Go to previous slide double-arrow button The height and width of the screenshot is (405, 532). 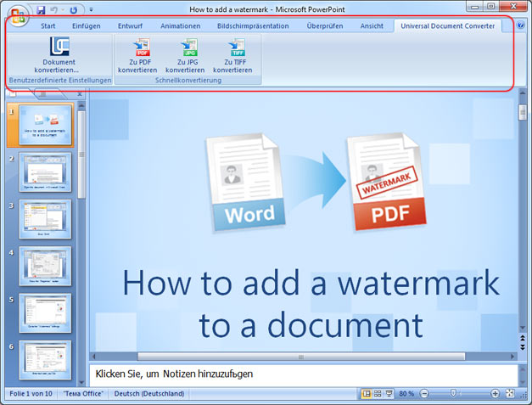(523, 339)
